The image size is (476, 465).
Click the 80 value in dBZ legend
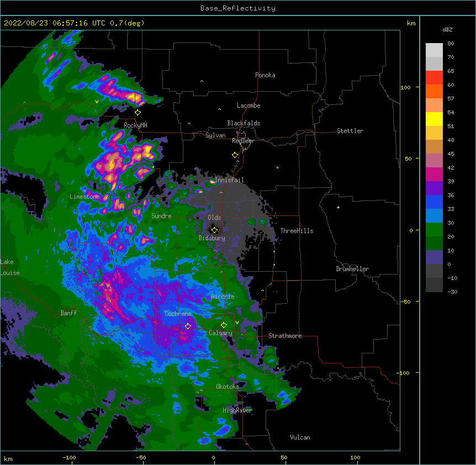tap(451, 44)
